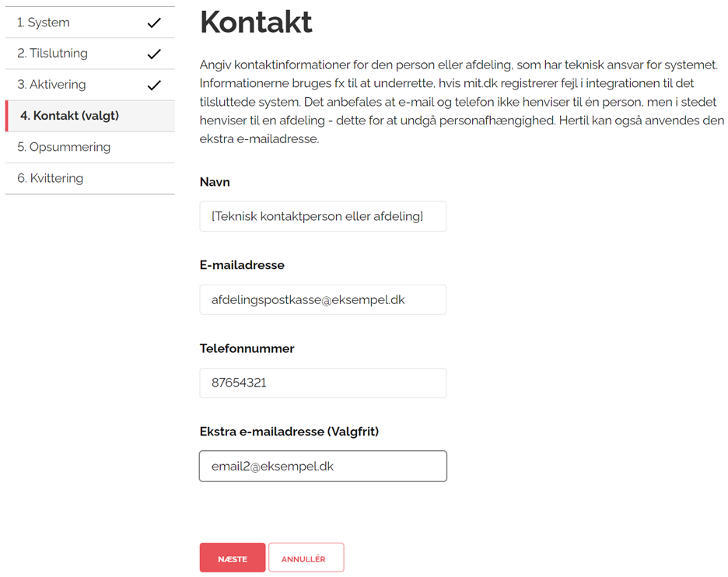Open step 6. Kvittering
The height and width of the screenshot is (577, 728).
(x=51, y=178)
